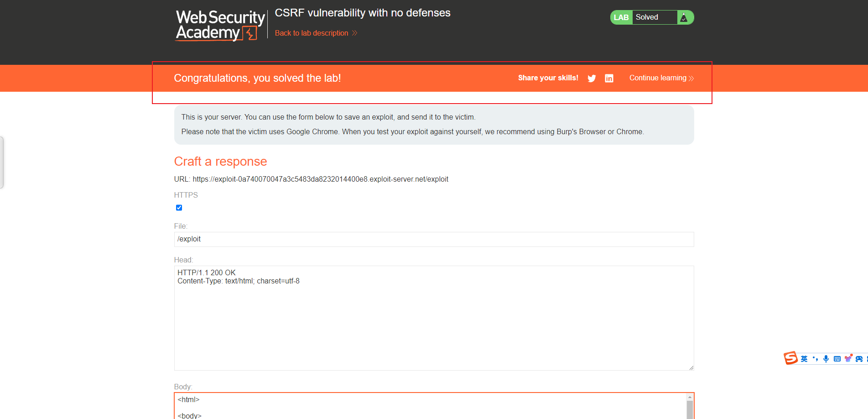Screen dimensions: 868x419
Task: Click the Sogou input method logo
Action: tap(790, 358)
